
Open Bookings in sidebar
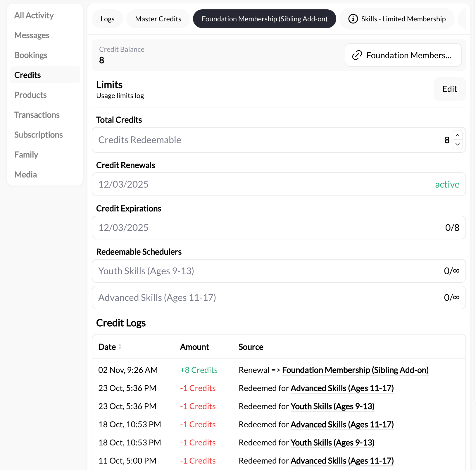coord(31,55)
